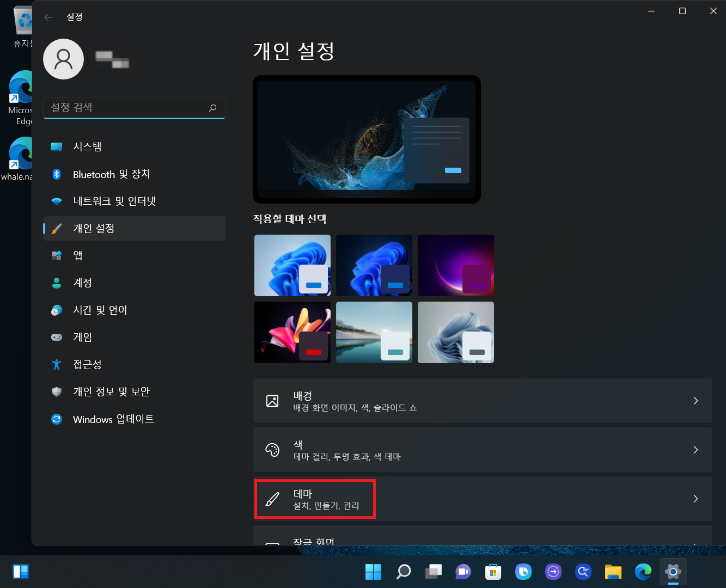This screenshot has width=726, height=588.
Task: Open the Widgets button on the taskbar
Action: (x=21, y=572)
